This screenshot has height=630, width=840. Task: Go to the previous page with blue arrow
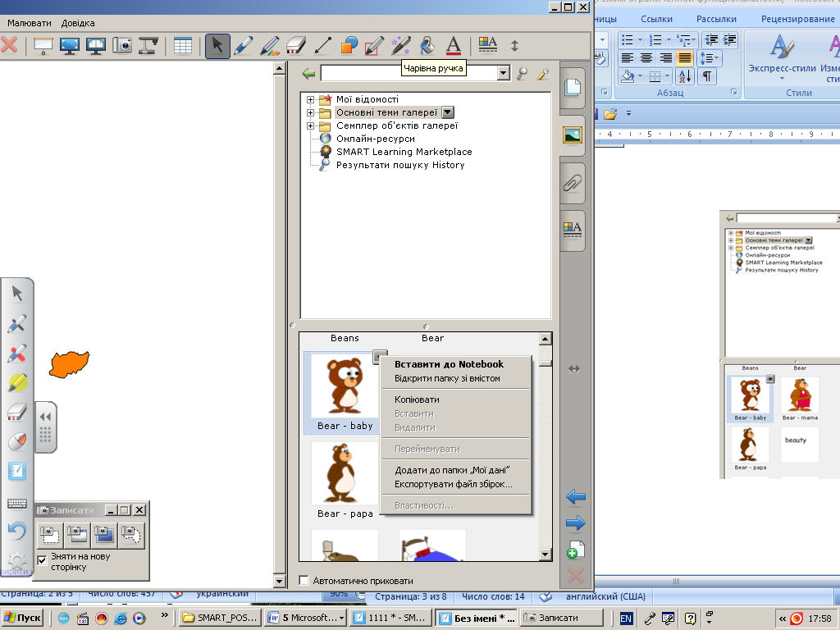[575, 496]
